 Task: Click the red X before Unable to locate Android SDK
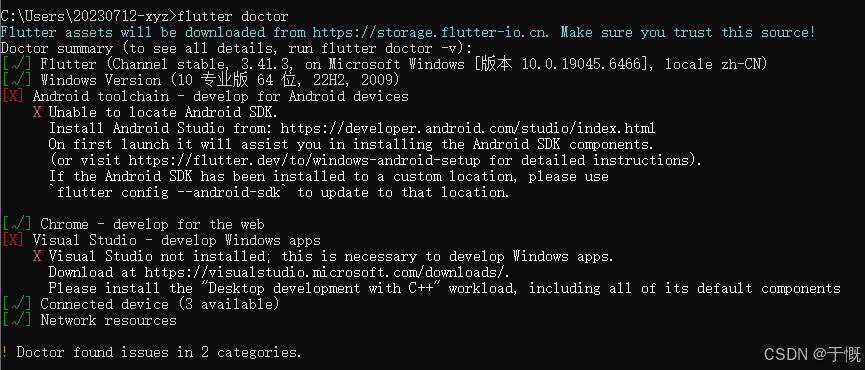coord(37,112)
